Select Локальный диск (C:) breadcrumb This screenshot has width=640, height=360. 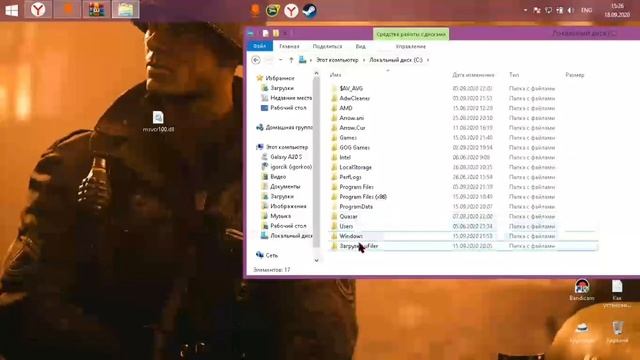click(x=396, y=60)
